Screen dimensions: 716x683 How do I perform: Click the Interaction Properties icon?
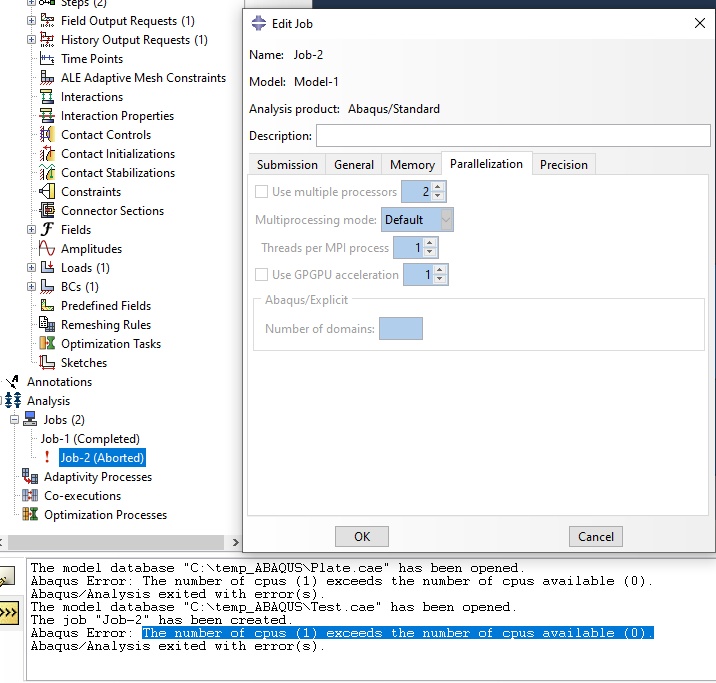click(x=47, y=116)
